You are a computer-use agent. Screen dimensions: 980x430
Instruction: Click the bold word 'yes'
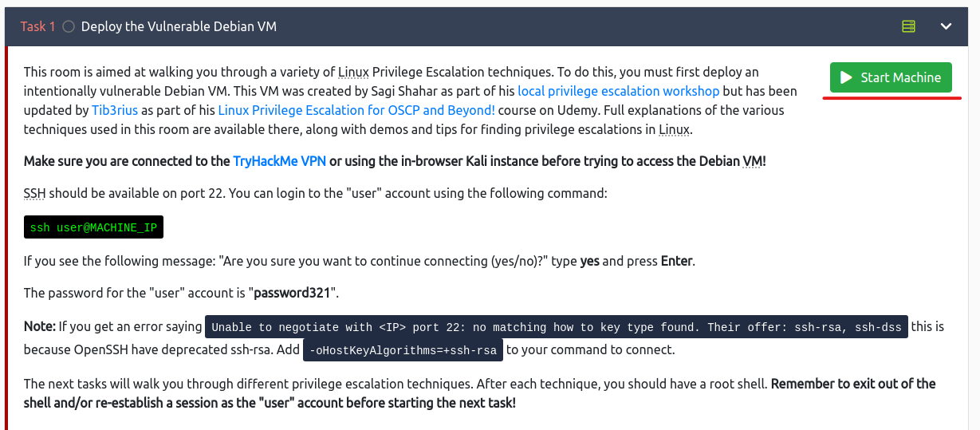(x=589, y=261)
